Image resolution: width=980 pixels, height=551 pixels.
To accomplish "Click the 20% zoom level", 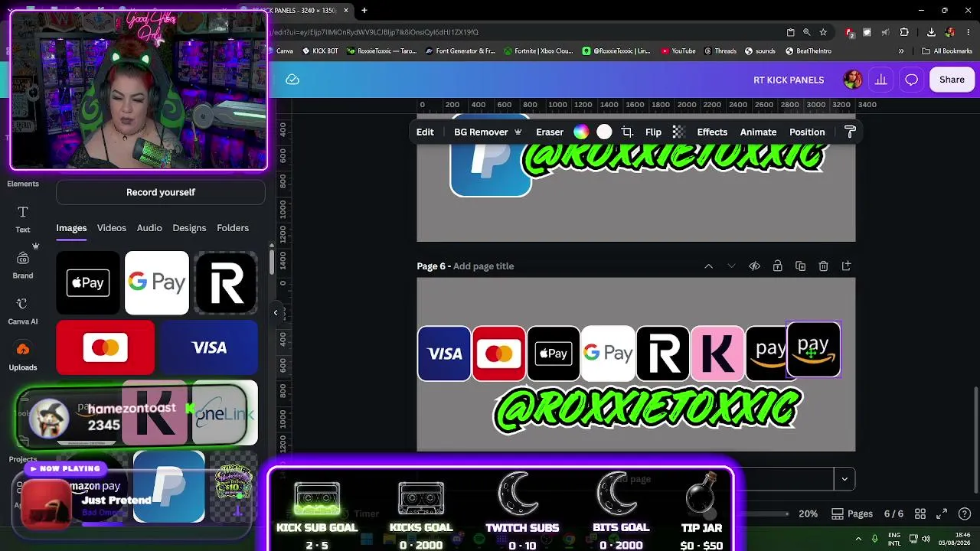I will click(808, 514).
